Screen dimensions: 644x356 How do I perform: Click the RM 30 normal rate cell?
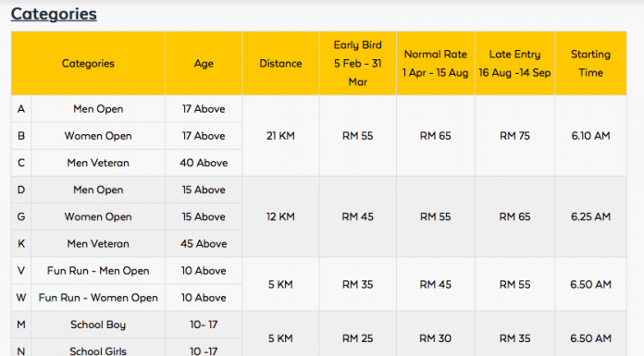point(436,338)
